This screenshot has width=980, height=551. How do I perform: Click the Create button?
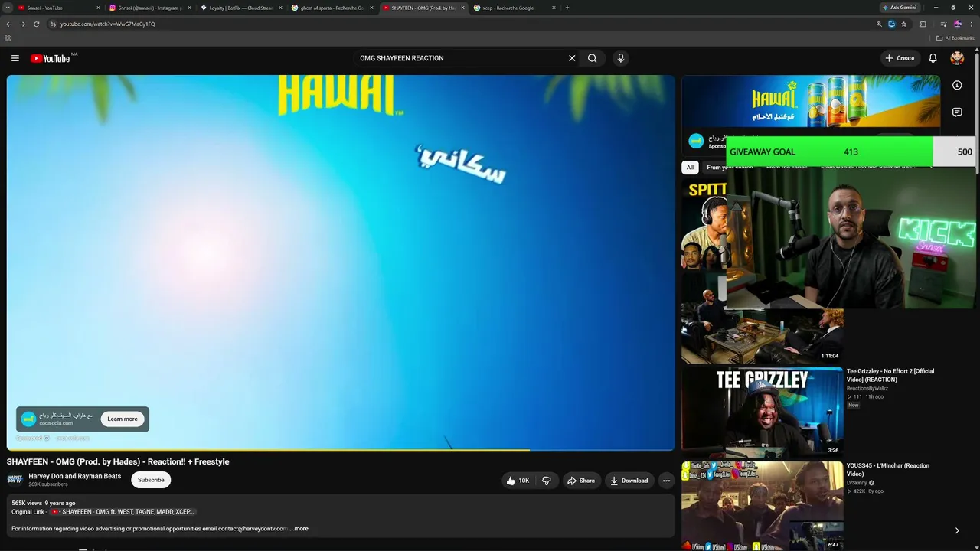(900, 58)
